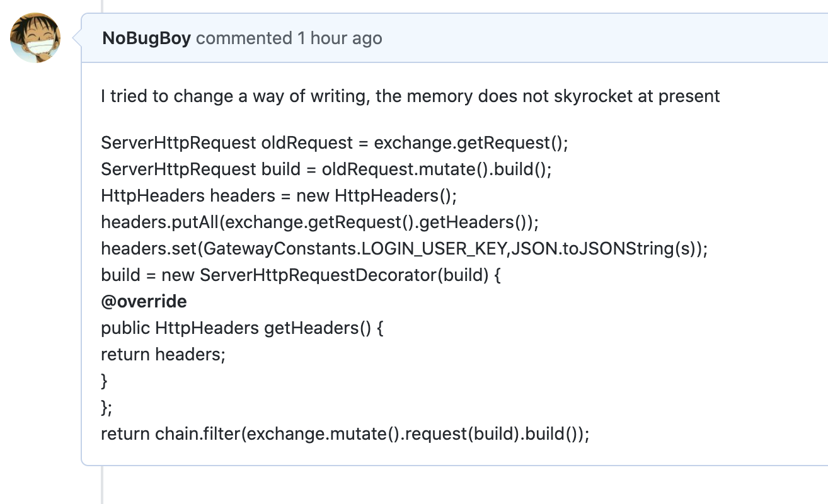Image resolution: width=828 pixels, height=504 pixels.
Task: Click the word "commented" in comment header
Action: point(244,38)
